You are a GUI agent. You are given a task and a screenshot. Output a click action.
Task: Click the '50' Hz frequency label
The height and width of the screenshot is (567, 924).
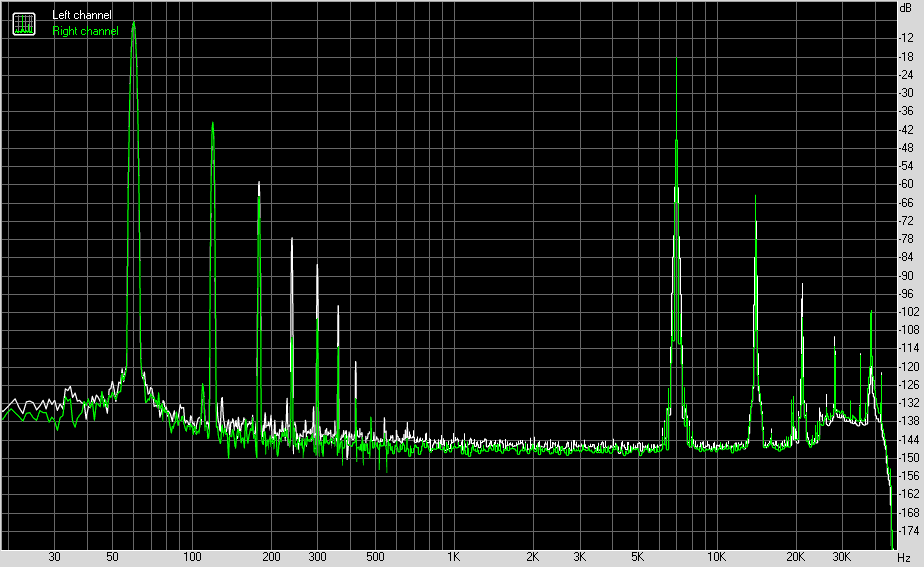tap(113, 557)
